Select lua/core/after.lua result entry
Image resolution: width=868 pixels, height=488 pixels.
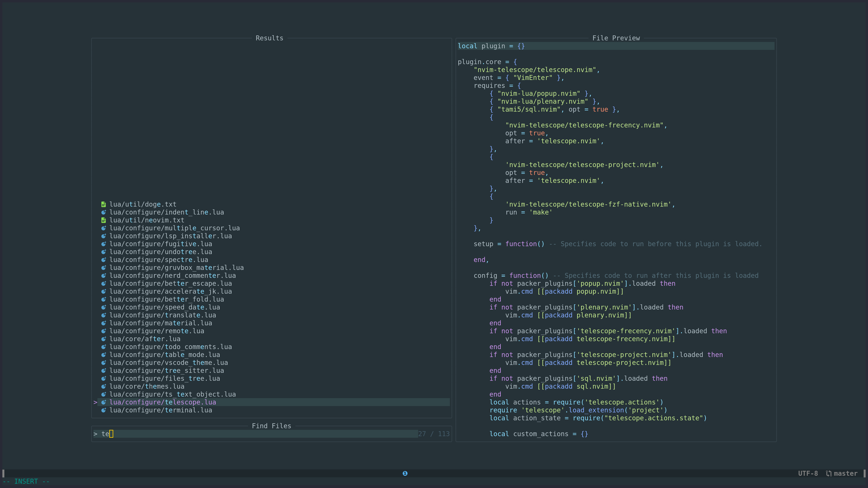(145, 339)
